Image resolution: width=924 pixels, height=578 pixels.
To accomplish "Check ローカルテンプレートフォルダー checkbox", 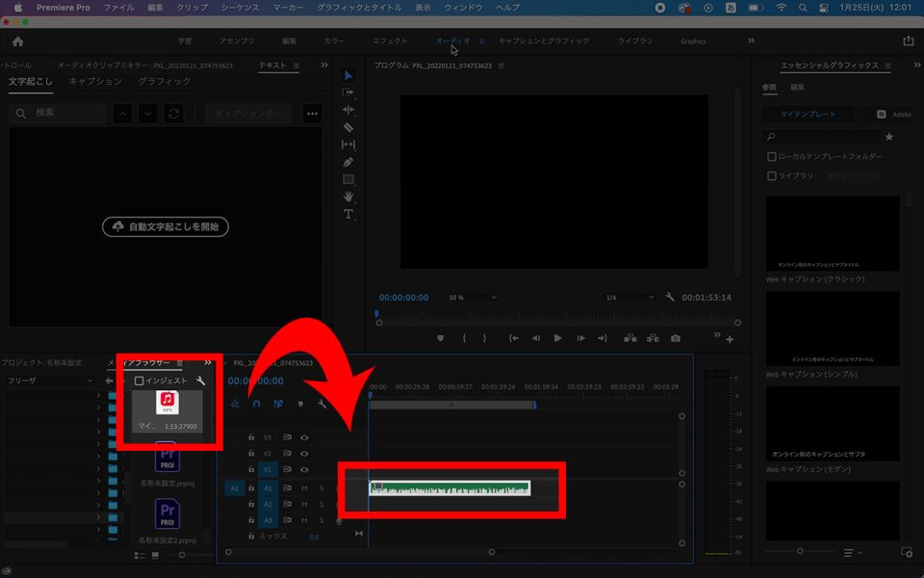I will click(772, 156).
